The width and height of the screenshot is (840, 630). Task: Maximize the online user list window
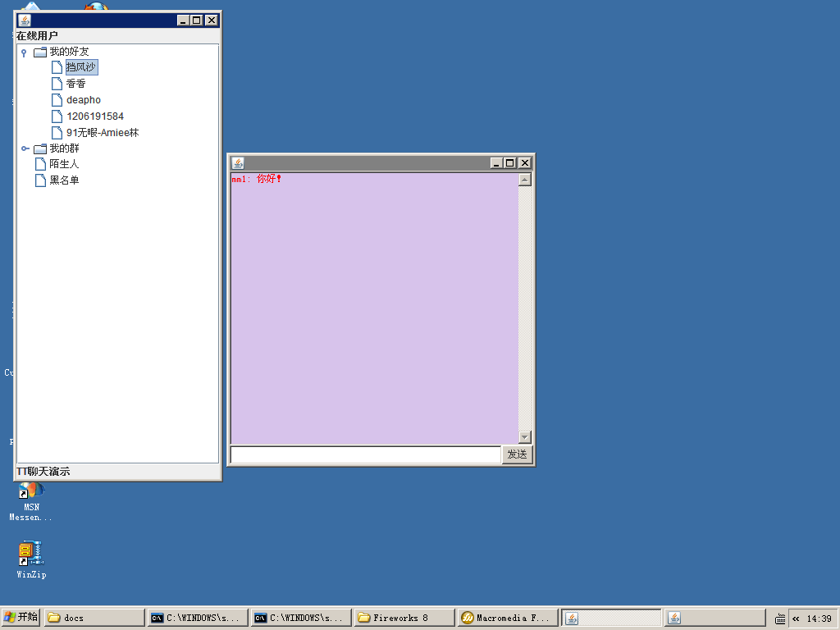pyautogui.click(x=197, y=21)
